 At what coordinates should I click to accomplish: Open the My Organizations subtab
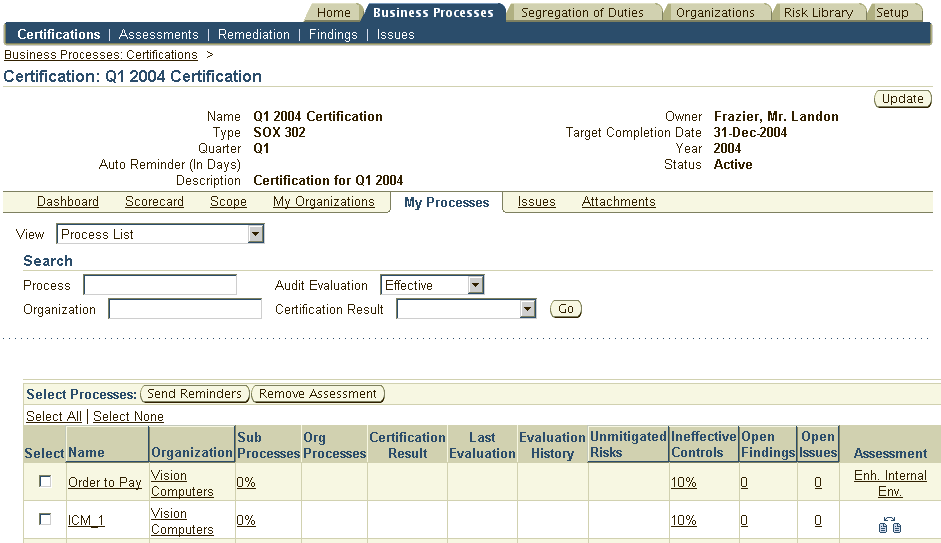point(323,202)
